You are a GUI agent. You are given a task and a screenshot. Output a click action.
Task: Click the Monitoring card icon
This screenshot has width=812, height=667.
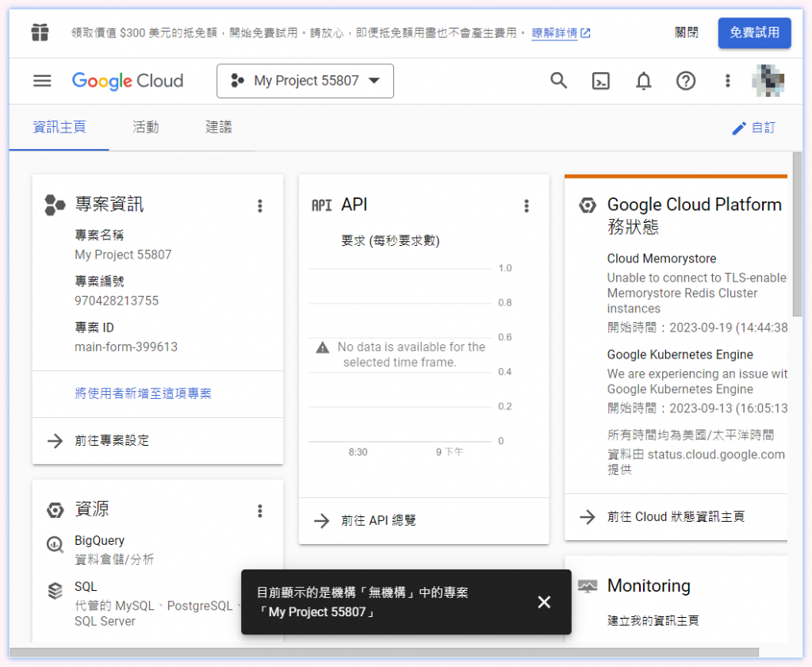tap(588, 586)
